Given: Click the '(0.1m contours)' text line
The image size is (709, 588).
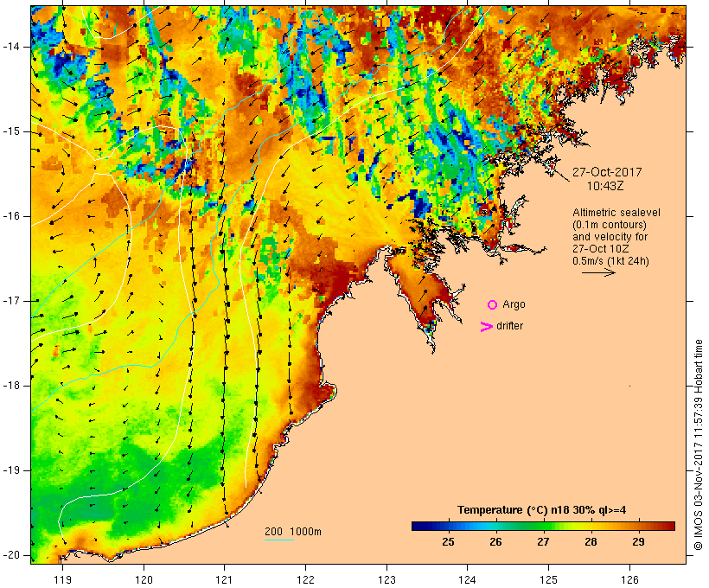Looking at the screenshot, I should [x=610, y=225].
